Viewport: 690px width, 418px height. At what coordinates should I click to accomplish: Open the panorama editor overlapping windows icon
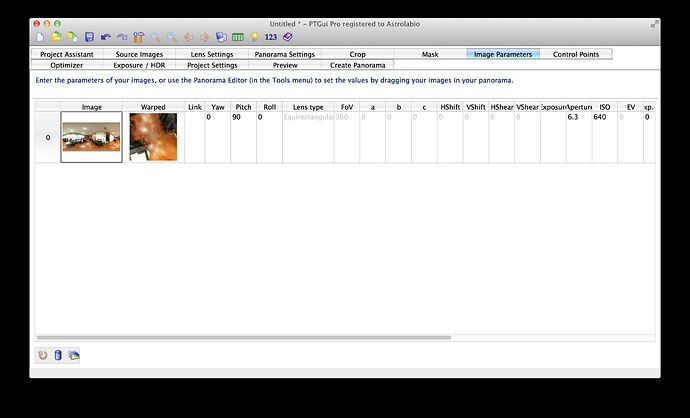(221, 37)
